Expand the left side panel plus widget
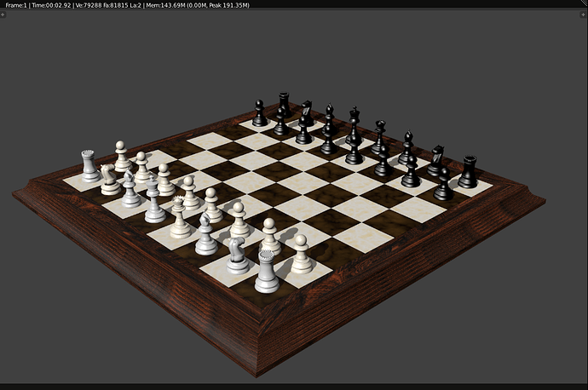Viewport: 588px width, 390px height. pos(3,14)
